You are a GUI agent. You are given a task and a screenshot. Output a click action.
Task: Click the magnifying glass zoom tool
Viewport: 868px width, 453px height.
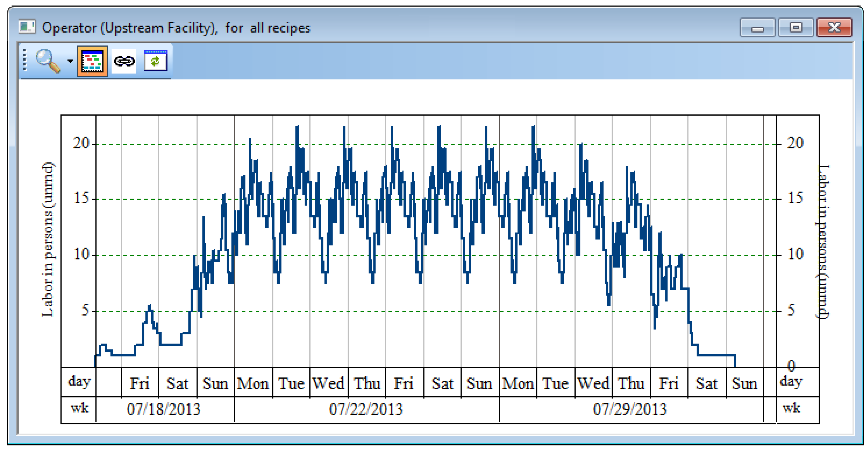click(48, 61)
